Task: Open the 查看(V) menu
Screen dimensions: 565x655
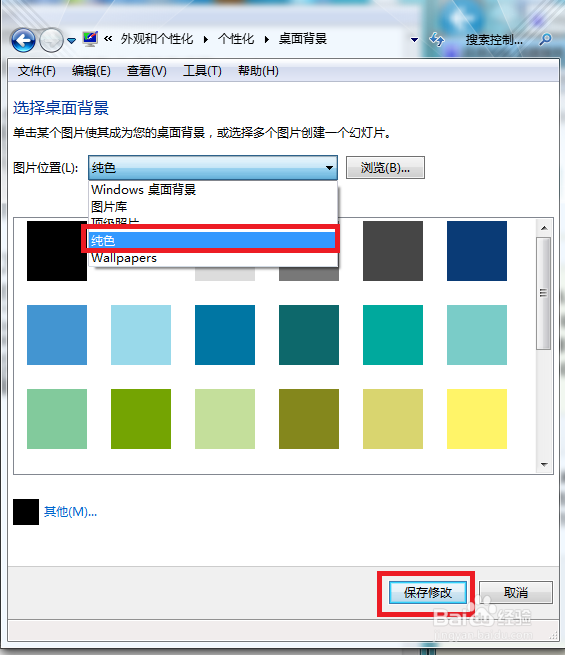Action: [x=147, y=71]
